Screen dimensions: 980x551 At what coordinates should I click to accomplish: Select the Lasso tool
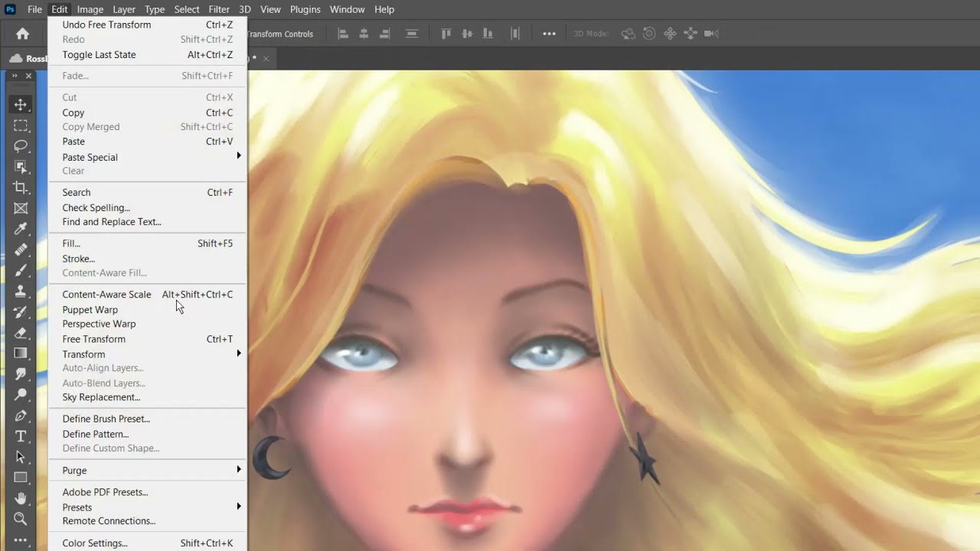[21, 146]
